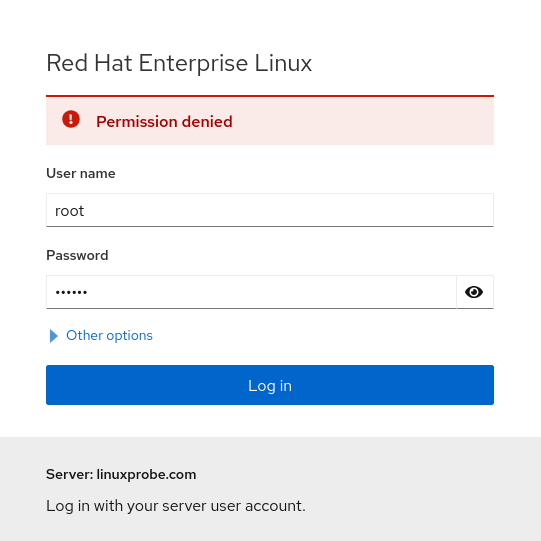
Task: Click the red exclamation error icon
Action: pyautogui.click(x=71, y=119)
